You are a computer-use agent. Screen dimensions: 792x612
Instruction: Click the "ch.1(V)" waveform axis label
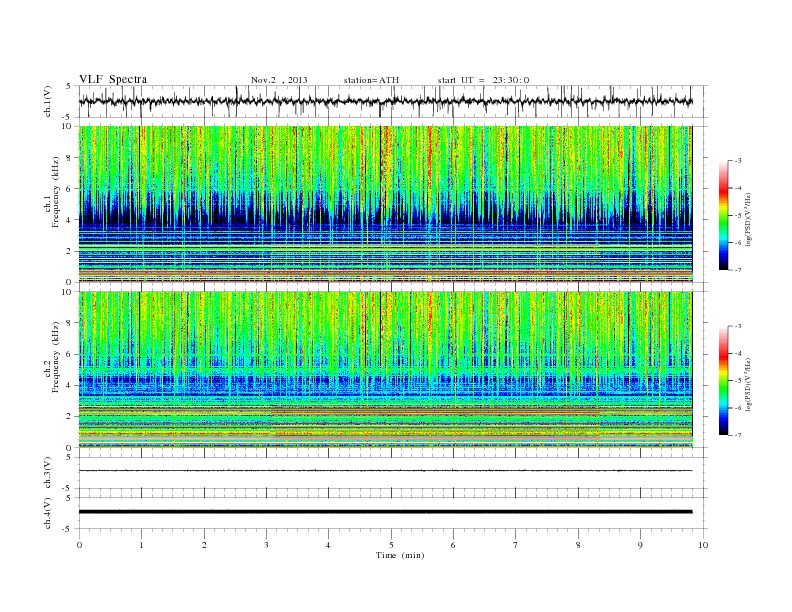48,101
